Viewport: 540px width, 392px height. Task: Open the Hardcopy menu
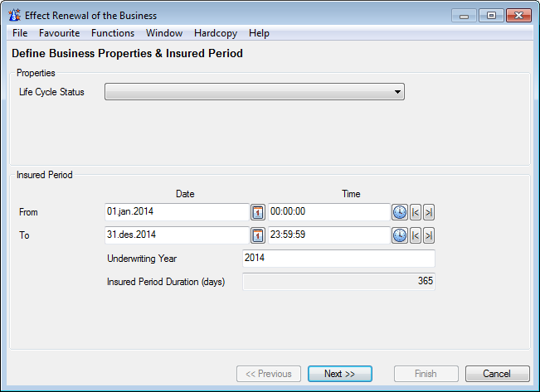pyautogui.click(x=215, y=33)
